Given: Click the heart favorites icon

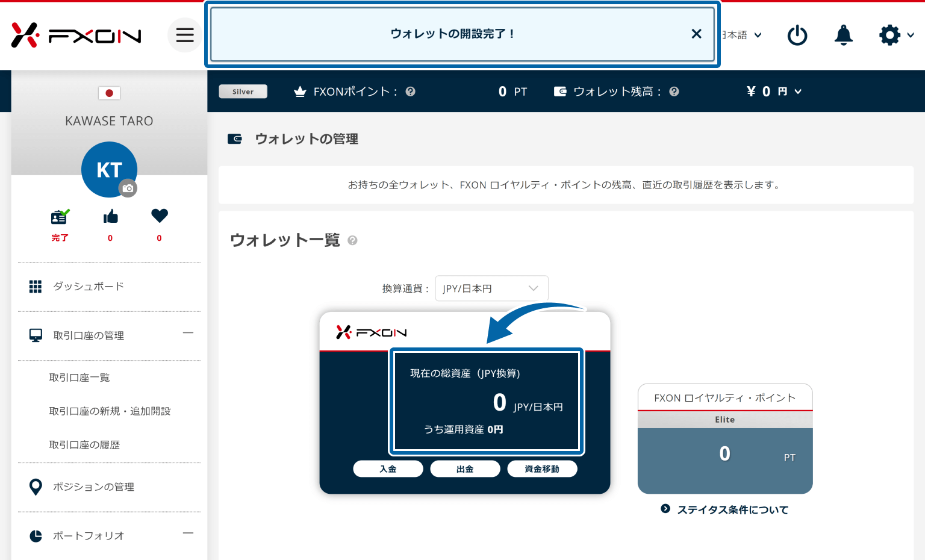Looking at the screenshot, I should tap(160, 216).
